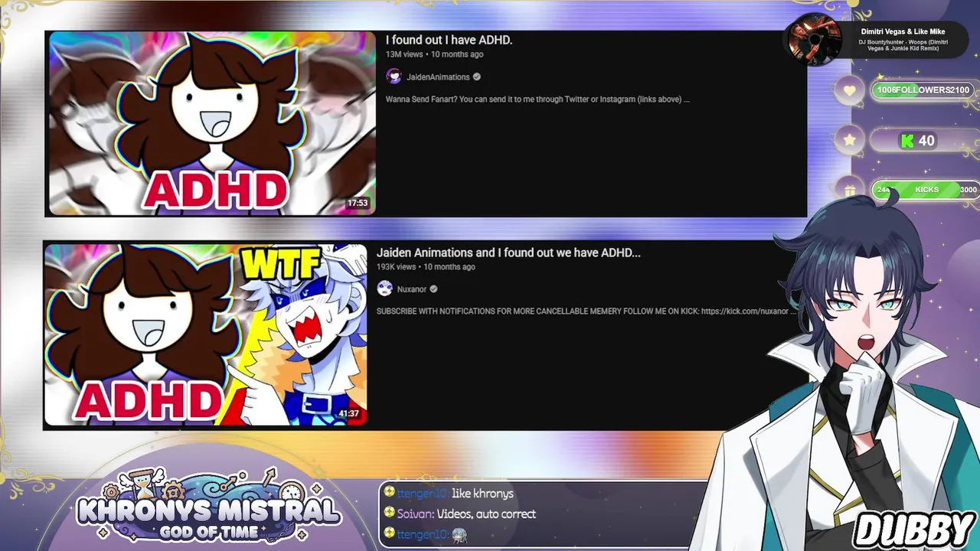980x551 pixels.
Task: Click the chat badge icon next to Soivan
Action: pyautogui.click(x=389, y=513)
